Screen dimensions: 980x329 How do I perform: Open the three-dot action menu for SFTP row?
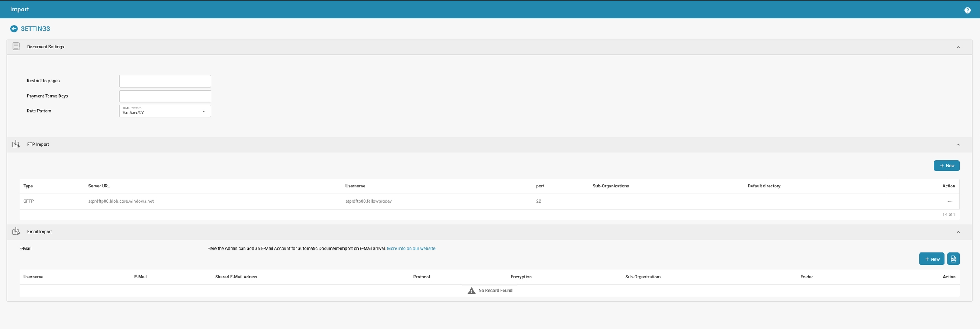pyautogui.click(x=949, y=201)
